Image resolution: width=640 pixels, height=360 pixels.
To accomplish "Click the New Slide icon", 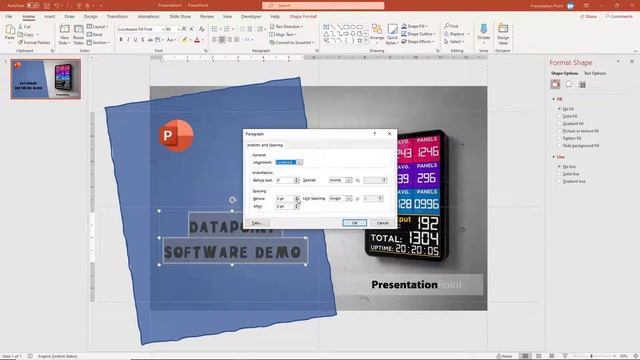I will [x=64, y=29].
